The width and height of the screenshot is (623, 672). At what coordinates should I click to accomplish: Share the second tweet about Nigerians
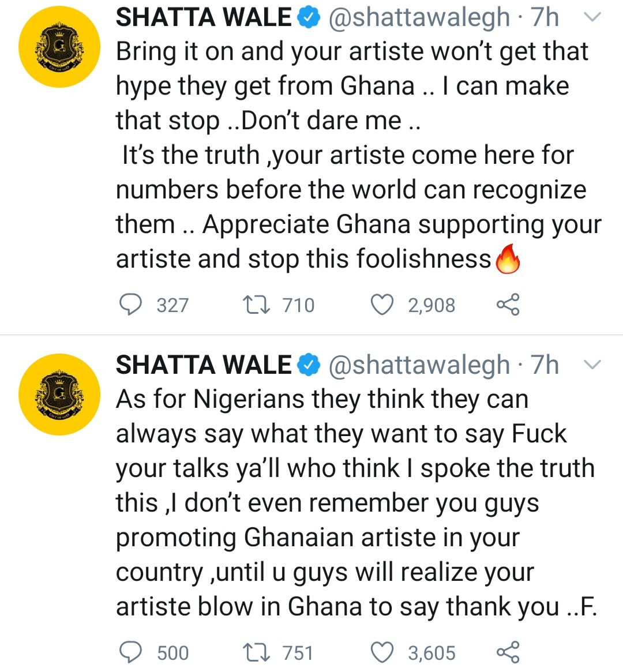[x=508, y=652]
